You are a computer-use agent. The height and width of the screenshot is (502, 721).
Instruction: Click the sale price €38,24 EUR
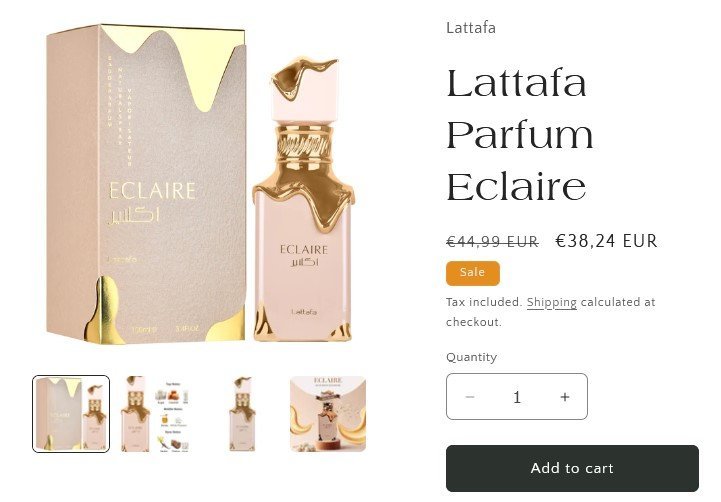coord(607,241)
